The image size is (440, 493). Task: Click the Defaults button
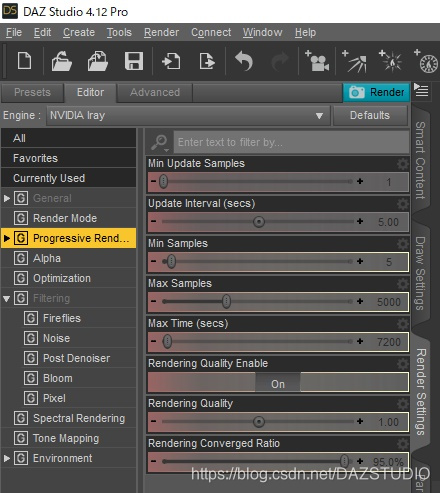click(370, 115)
